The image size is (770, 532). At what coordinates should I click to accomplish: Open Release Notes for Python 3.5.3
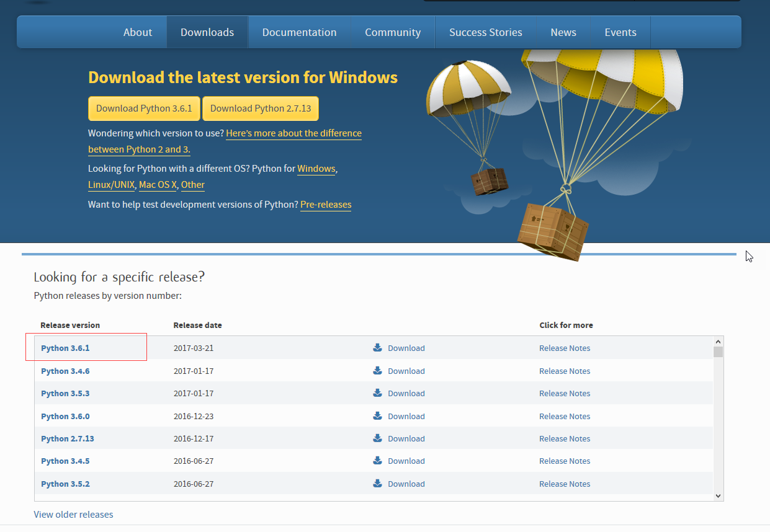click(565, 393)
